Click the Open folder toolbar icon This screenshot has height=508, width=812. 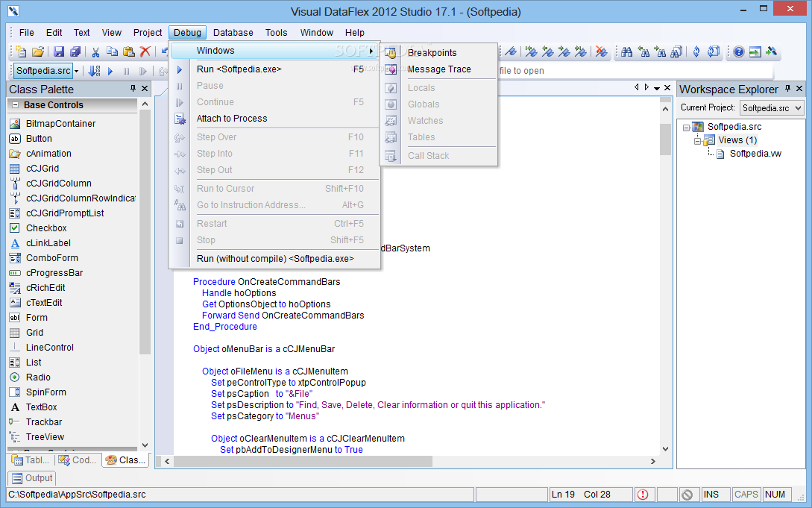tap(38, 51)
